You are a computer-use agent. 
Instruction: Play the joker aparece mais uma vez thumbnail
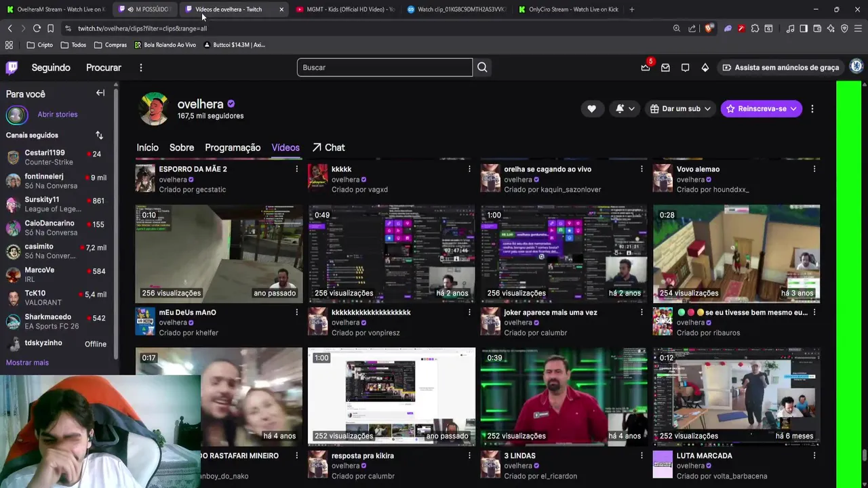coord(564,253)
